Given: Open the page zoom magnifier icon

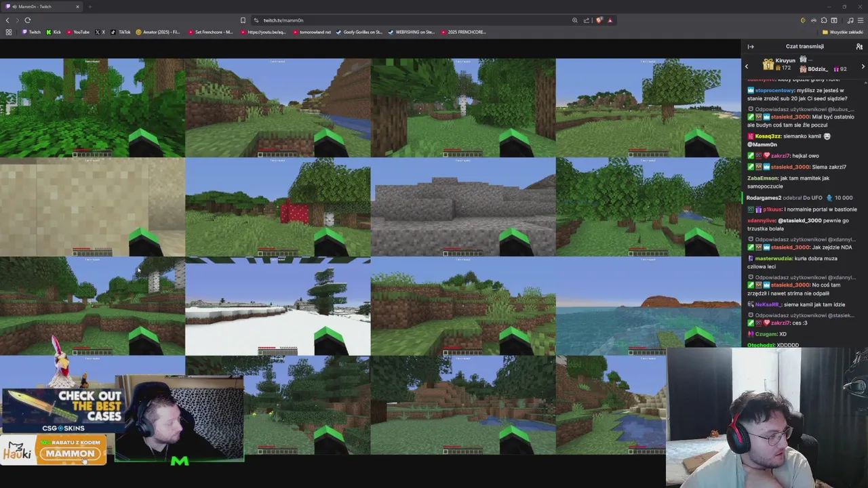Looking at the screenshot, I should pyautogui.click(x=574, y=20).
